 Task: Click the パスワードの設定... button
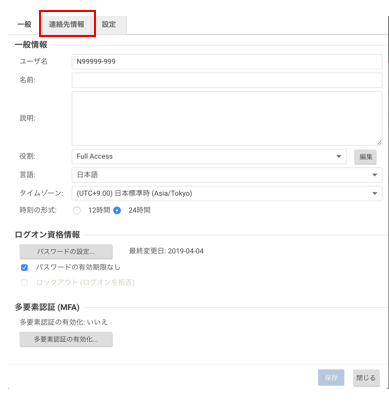pyautogui.click(x=66, y=252)
